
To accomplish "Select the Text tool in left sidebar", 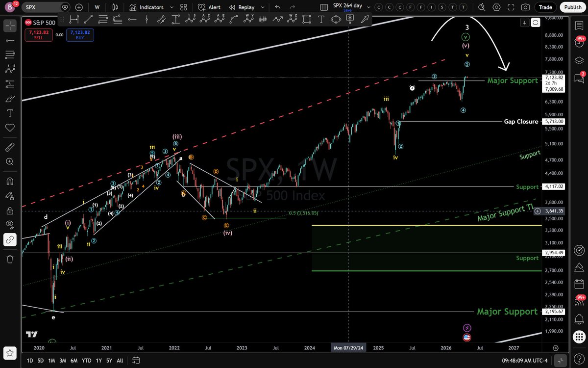I will 11,113.
